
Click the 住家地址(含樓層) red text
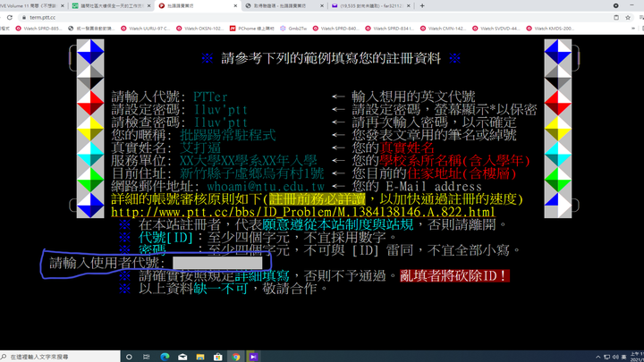pos(462,173)
